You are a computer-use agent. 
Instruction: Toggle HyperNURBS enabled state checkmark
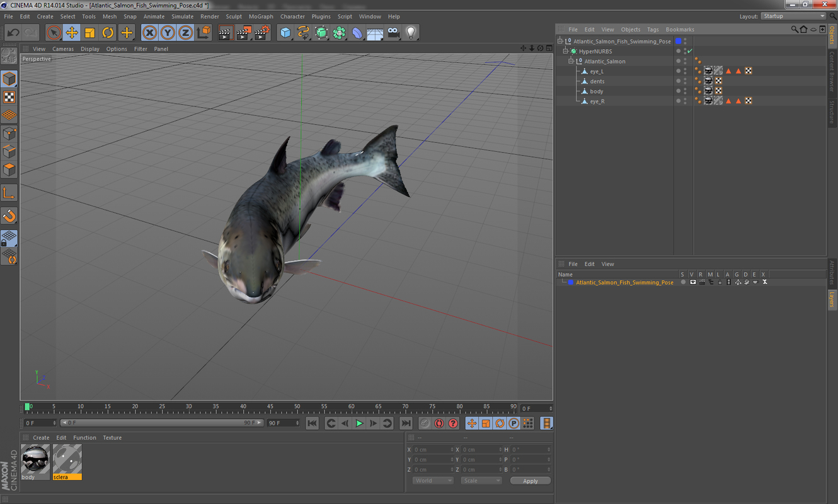[x=691, y=51]
